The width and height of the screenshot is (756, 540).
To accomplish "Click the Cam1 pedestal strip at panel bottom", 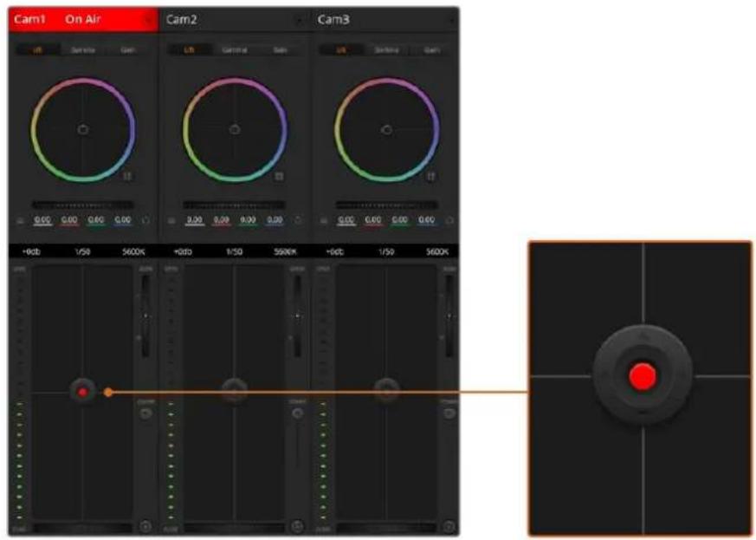I will coord(82,529).
